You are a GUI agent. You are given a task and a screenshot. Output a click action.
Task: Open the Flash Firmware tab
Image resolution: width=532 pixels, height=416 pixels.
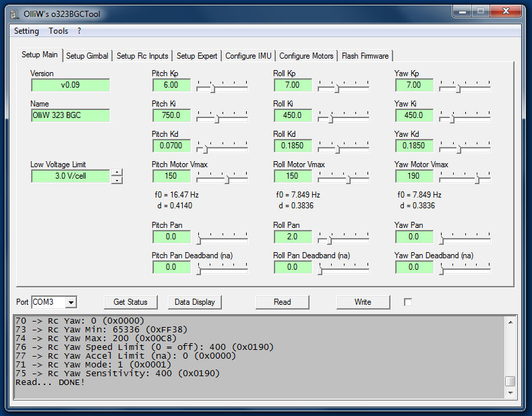pos(365,56)
